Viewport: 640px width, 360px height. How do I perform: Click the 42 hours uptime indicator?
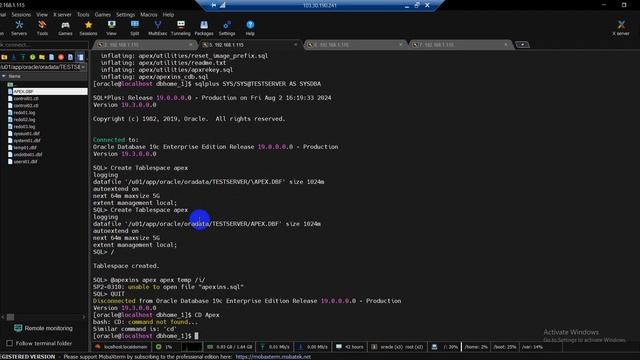349,347
